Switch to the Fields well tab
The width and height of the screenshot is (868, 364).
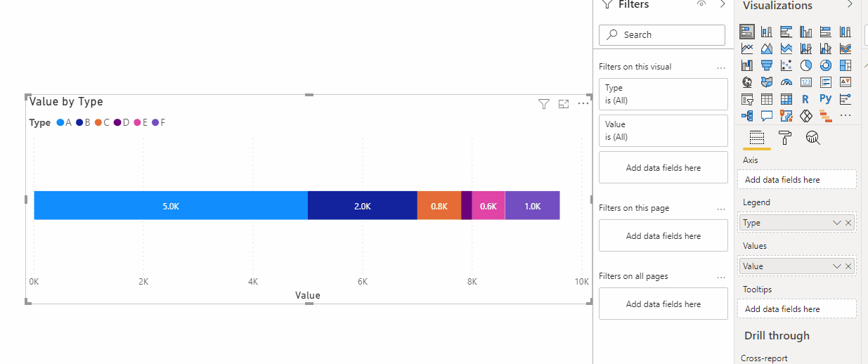coord(757,138)
